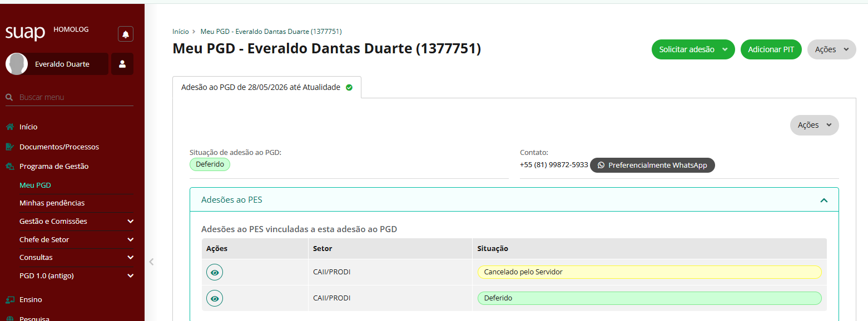Click the Solicitar adesão button label
Viewport: 868px width, 321px height.
click(x=687, y=49)
